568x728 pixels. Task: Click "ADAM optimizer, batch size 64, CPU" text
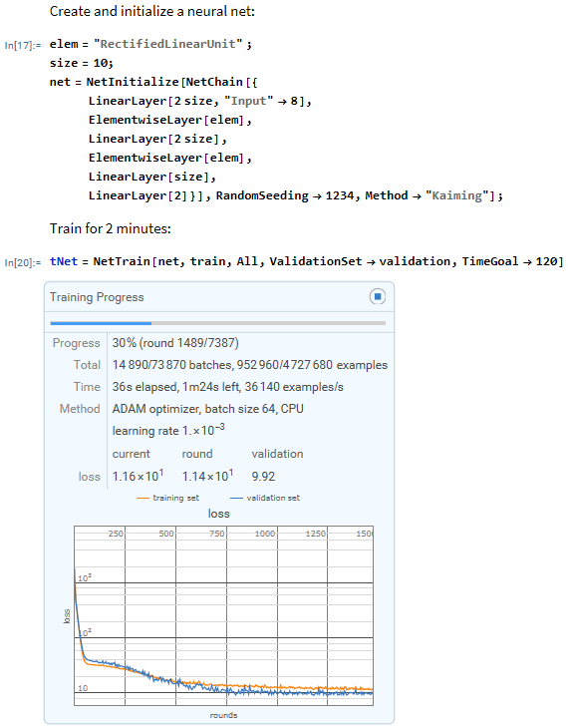[208, 409]
